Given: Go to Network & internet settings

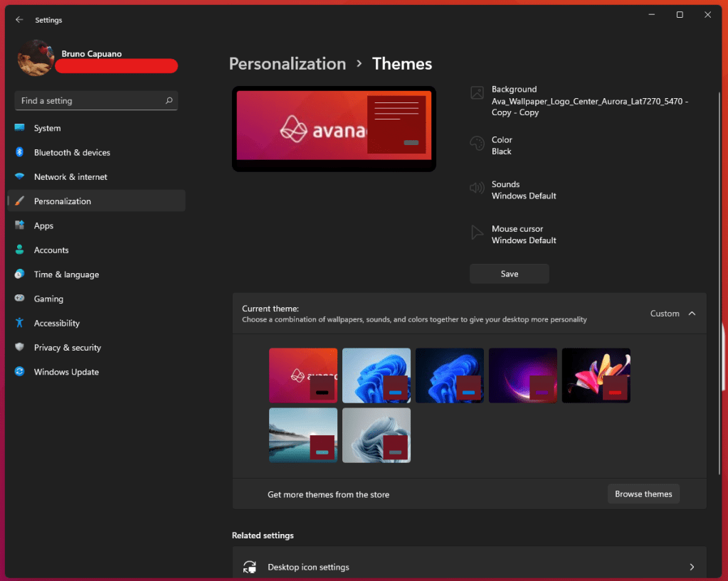Looking at the screenshot, I should (x=70, y=176).
